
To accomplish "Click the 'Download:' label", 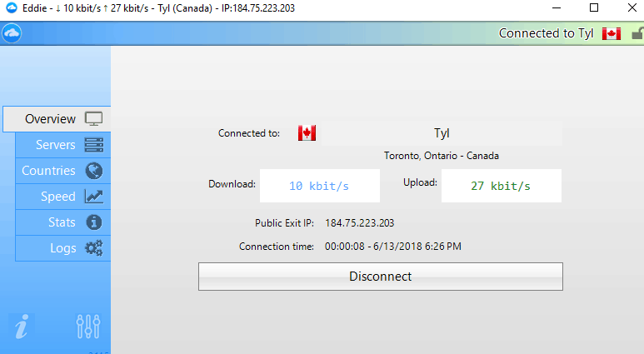I will [x=232, y=184].
